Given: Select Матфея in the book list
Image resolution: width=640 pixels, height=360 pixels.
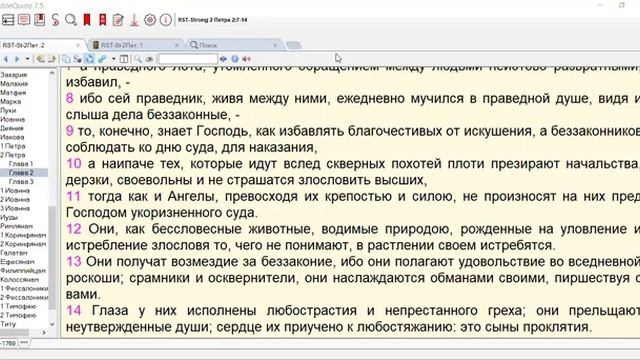Looking at the screenshot, I should click(13, 93).
